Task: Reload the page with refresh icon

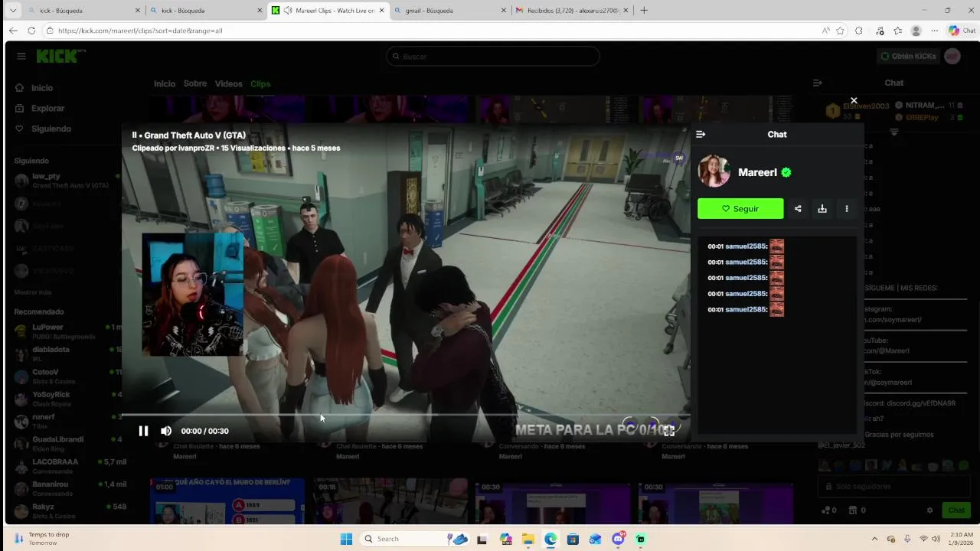Action: coord(31,31)
